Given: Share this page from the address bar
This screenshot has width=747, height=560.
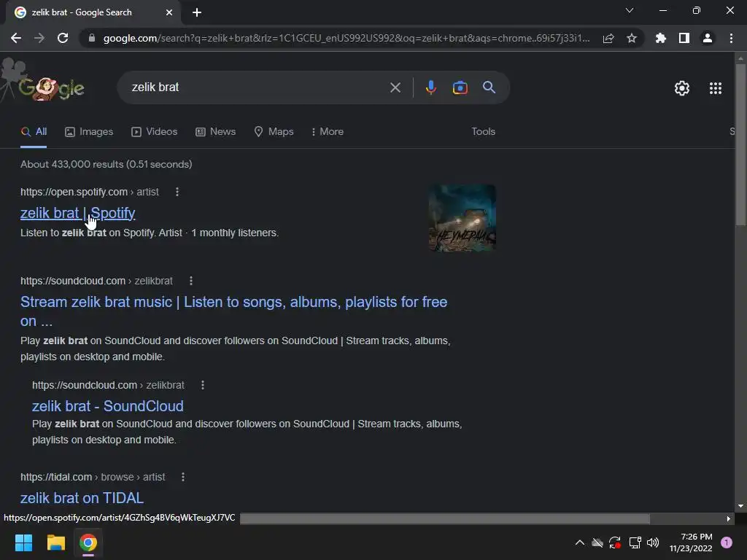Looking at the screenshot, I should (608, 38).
